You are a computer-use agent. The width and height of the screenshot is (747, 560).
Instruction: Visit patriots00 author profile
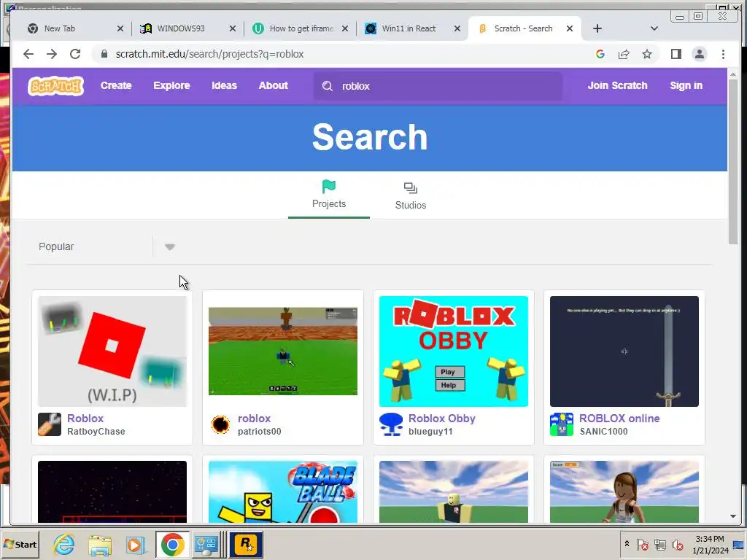[259, 432]
